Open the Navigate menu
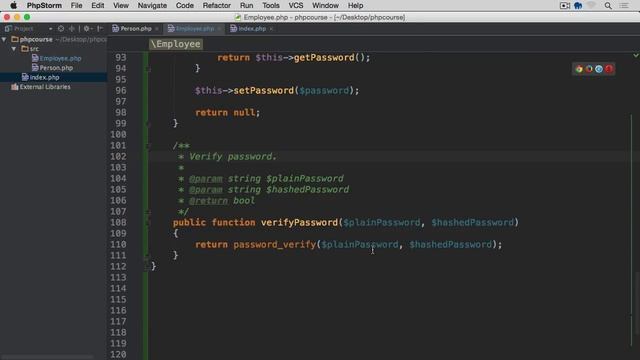 152,5
